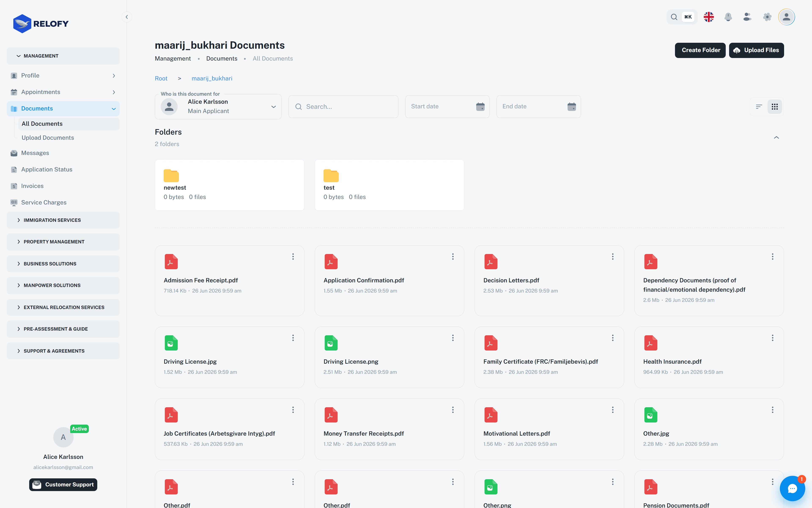This screenshot has height=508, width=812.
Task: Open options for Family Certificate pdf
Action: pyautogui.click(x=613, y=338)
